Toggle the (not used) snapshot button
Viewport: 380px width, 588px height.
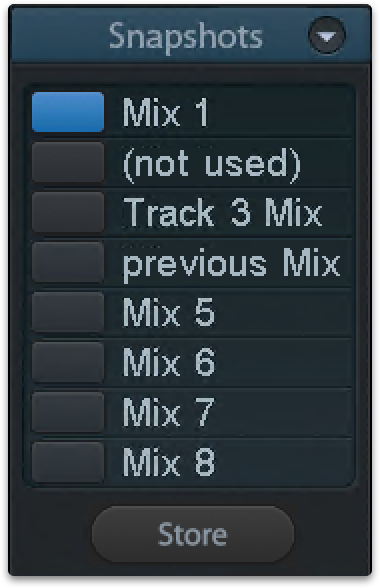pos(68,162)
